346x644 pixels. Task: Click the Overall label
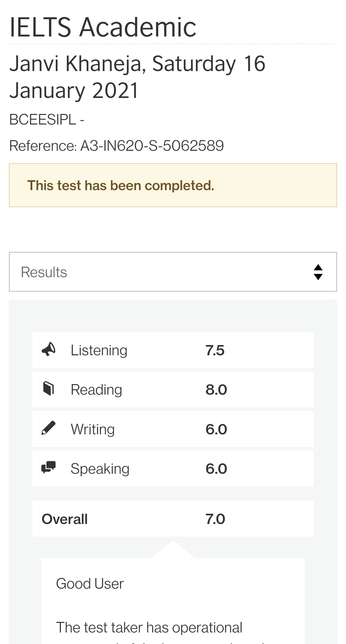(65, 519)
